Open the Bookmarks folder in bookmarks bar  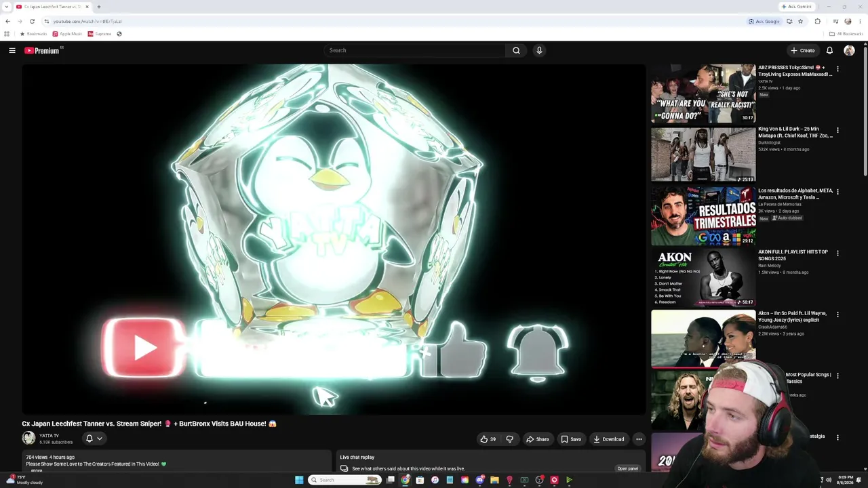click(33, 34)
